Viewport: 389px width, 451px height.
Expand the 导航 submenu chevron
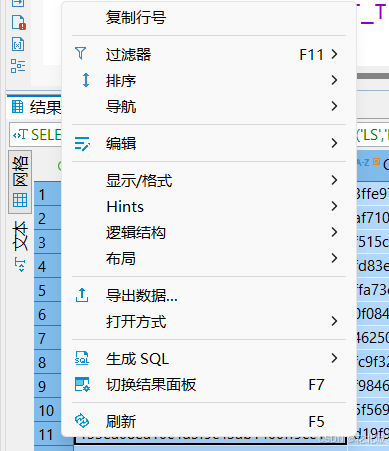pyautogui.click(x=334, y=106)
